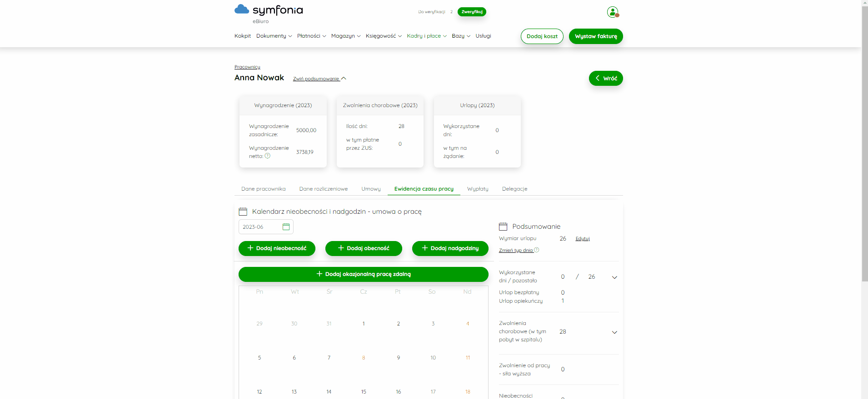Click help icon next to Wynagrodzenie netto

pyautogui.click(x=268, y=156)
